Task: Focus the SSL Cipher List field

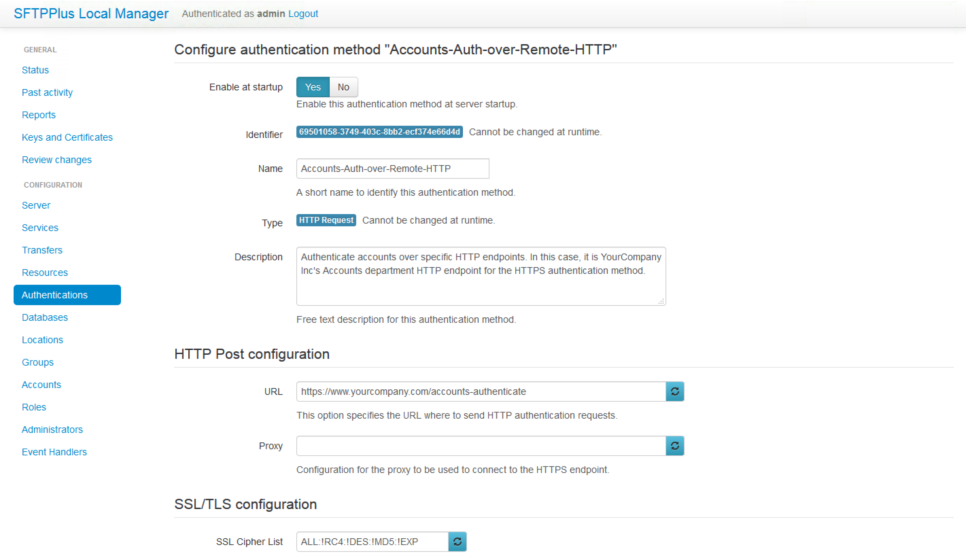Action: point(372,542)
